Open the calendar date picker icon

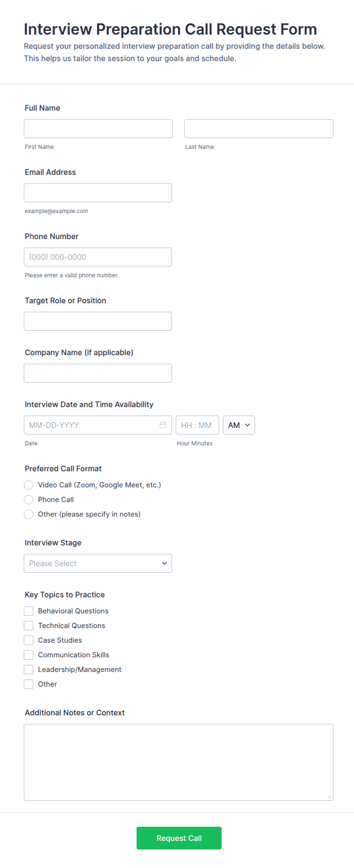[x=163, y=425]
